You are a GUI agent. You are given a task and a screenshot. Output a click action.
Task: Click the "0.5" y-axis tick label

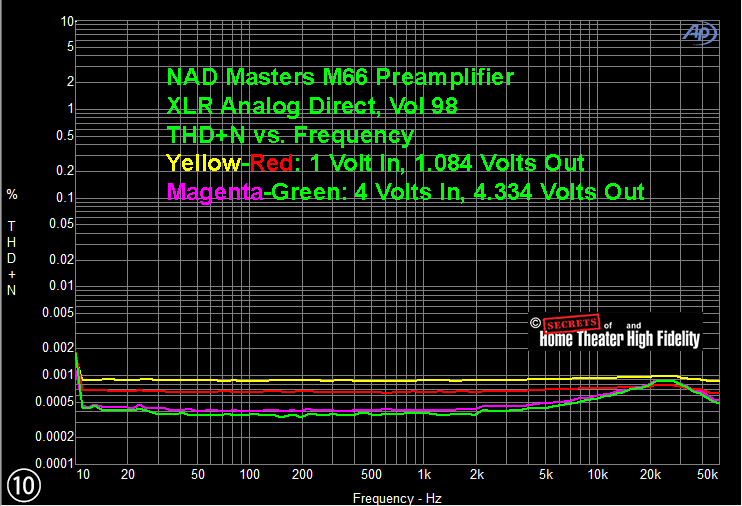(x=65, y=136)
